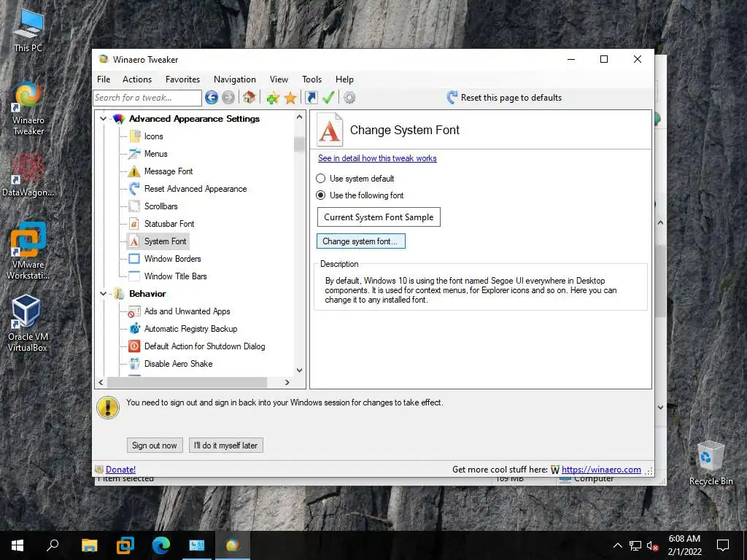Select the Window Borders icon
This screenshot has width=747, height=560.
click(134, 259)
